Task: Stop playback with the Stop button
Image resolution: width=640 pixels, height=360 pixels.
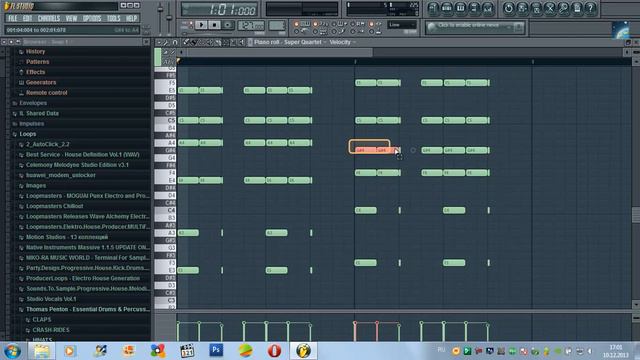Action: coord(214,25)
